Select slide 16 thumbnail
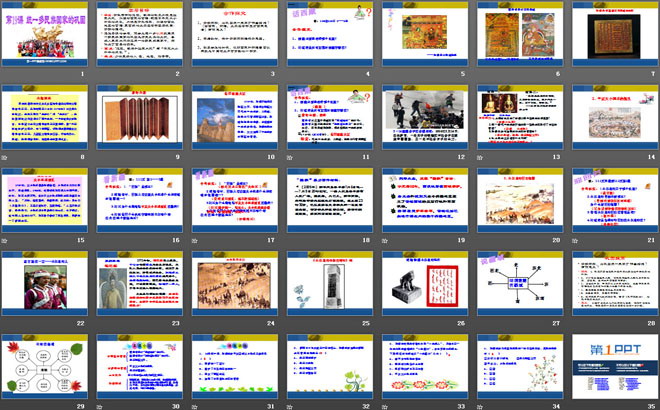The height and width of the screenshot is (410, 660). tap(140, 201)
